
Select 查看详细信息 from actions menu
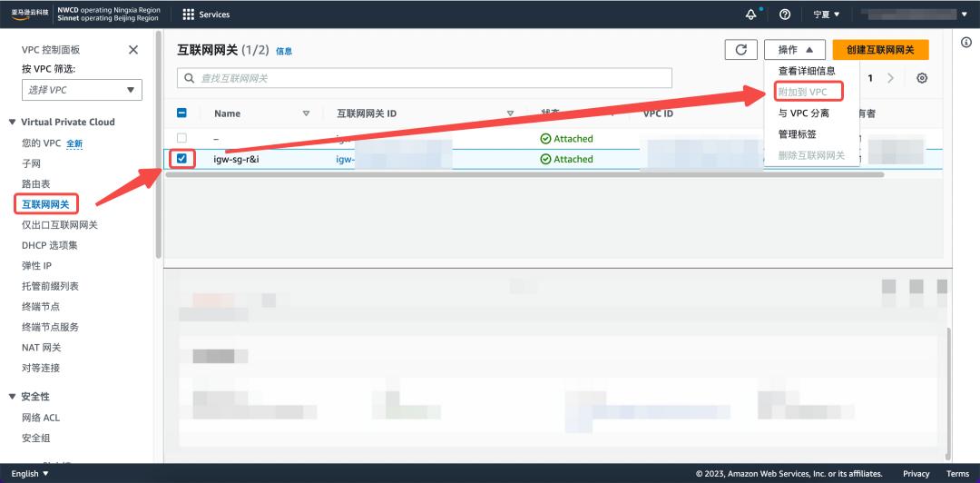[x=807, y=72]
